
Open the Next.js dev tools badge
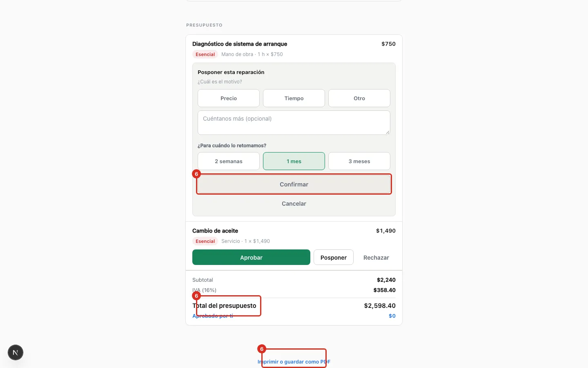point(16,352)
